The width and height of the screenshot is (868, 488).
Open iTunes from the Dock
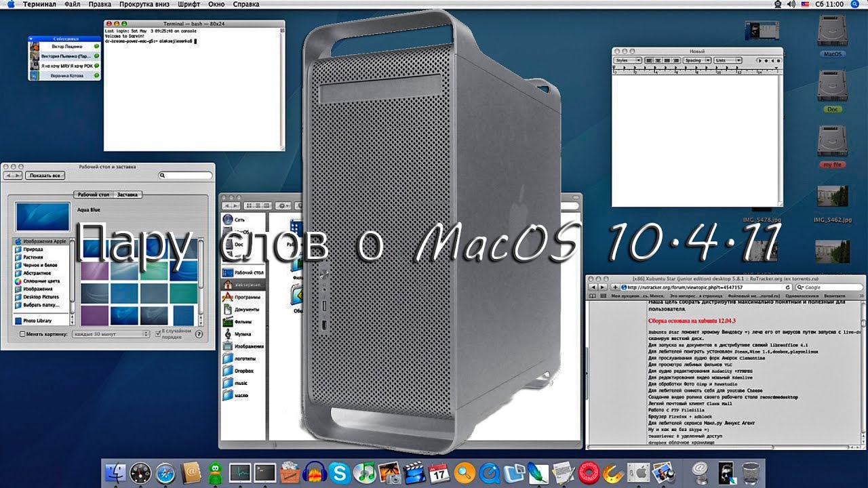tap(365, 472)
